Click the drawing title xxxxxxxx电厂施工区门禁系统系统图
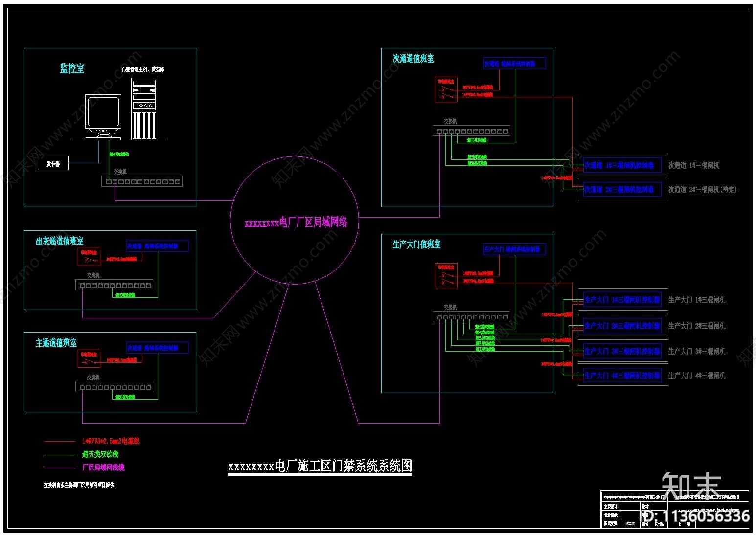Viewport: 756px width, 535px height. pos(321,466)
